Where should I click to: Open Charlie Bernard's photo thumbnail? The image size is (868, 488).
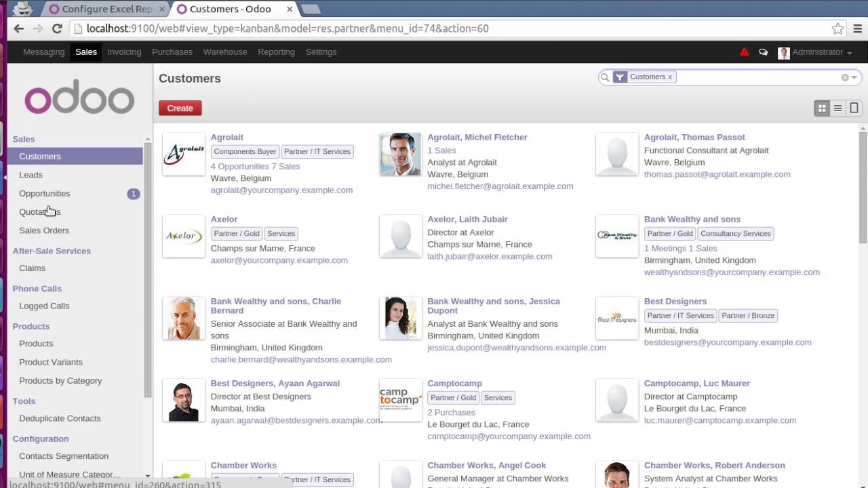[x=184, y=319]
